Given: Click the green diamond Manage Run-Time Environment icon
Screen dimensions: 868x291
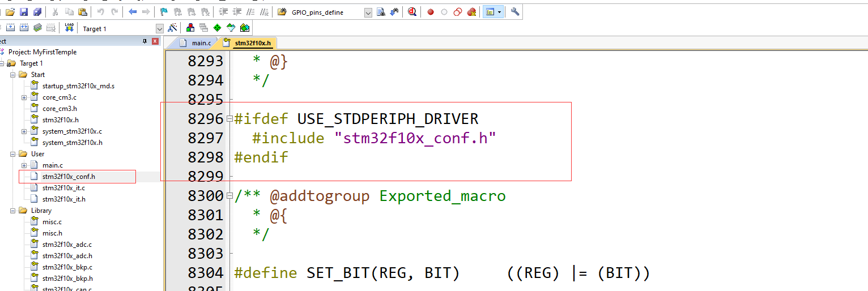Looking at the screenshot, I should coord(217,28).
